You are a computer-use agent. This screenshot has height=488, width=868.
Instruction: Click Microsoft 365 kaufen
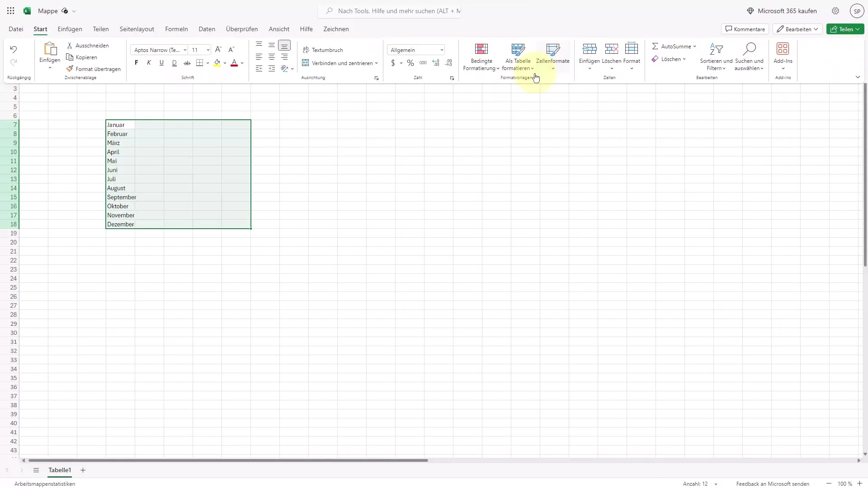782,11
